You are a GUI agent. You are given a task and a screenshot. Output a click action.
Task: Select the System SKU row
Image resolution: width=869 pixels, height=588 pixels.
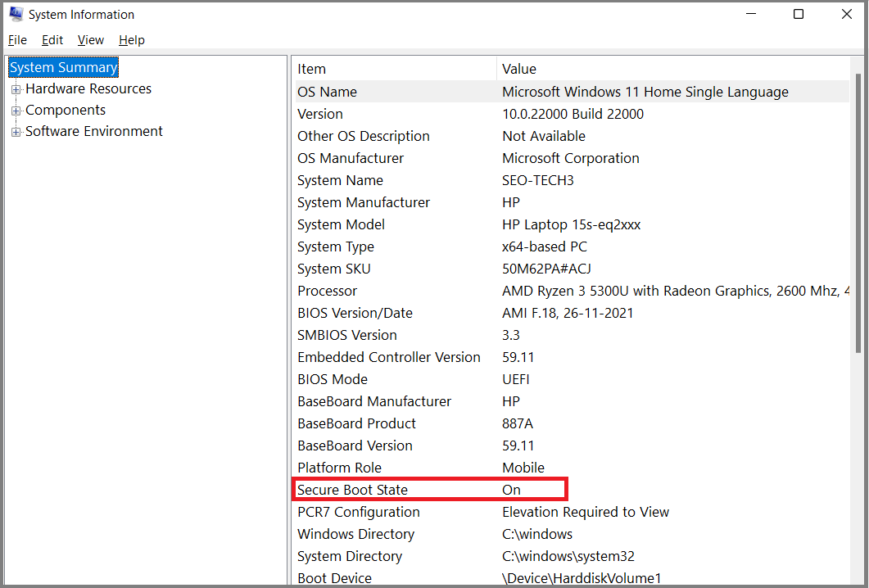(x=571, y=269)
